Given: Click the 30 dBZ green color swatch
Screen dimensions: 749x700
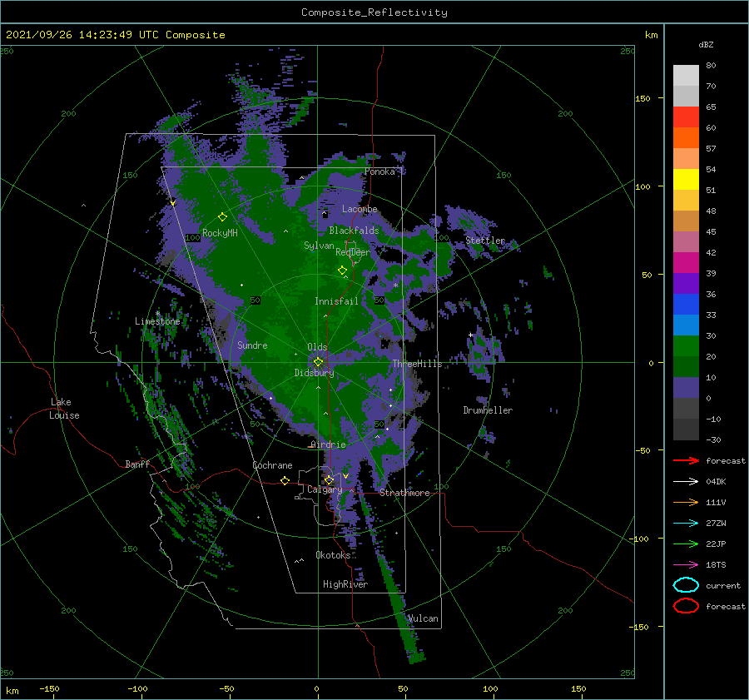Looking at the screenshot, I should point(686,345).
